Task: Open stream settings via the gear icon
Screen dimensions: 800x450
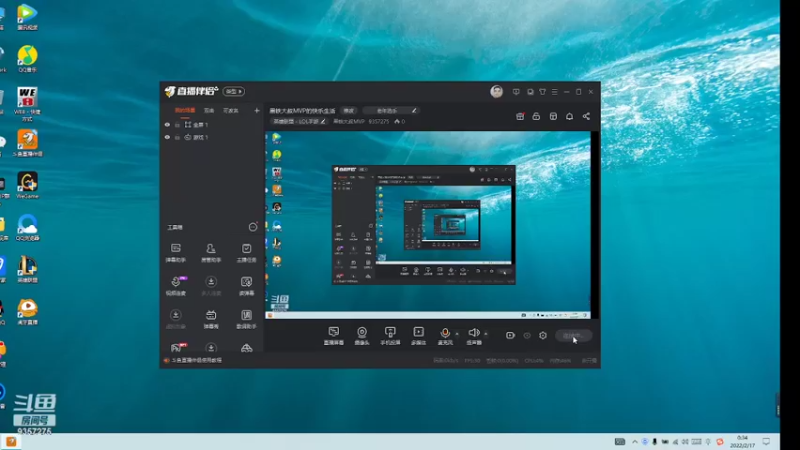Action: click(x=543, y=335)
